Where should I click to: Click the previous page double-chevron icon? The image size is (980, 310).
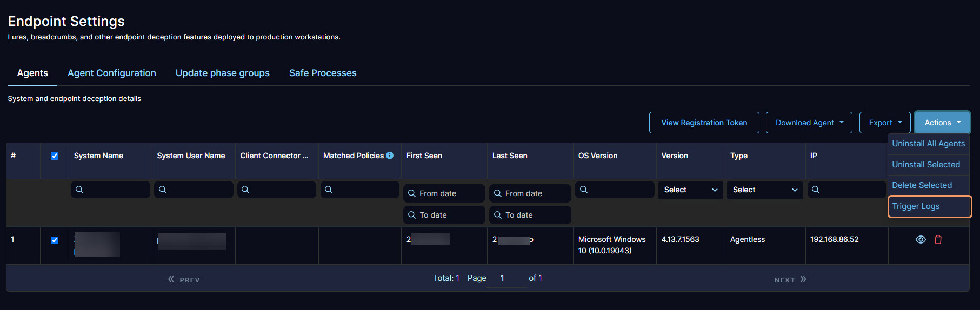[171, 279]
